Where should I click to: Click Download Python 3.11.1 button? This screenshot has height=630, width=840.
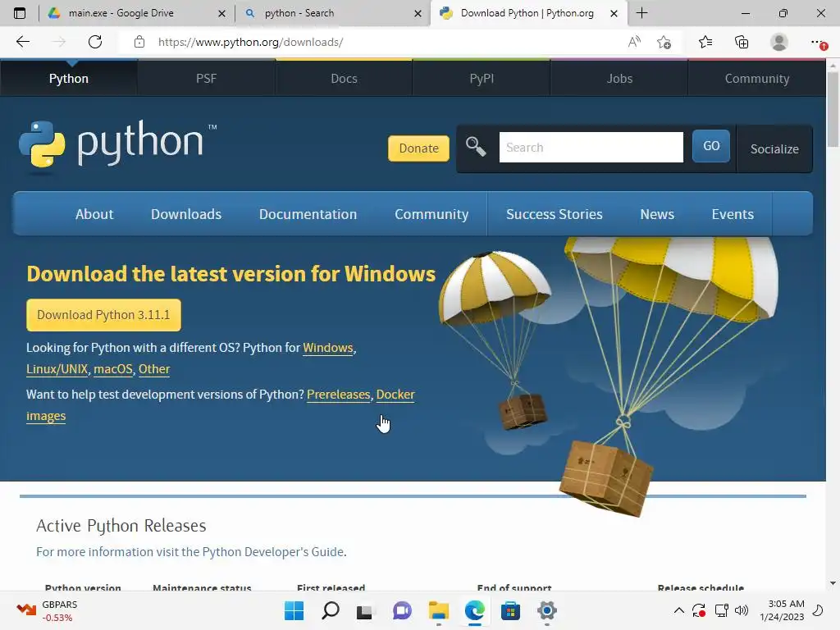pos(103,315)
